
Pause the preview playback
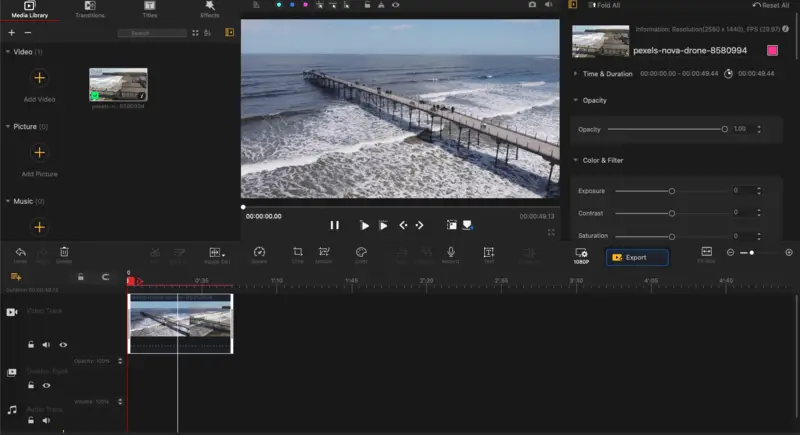334,225
